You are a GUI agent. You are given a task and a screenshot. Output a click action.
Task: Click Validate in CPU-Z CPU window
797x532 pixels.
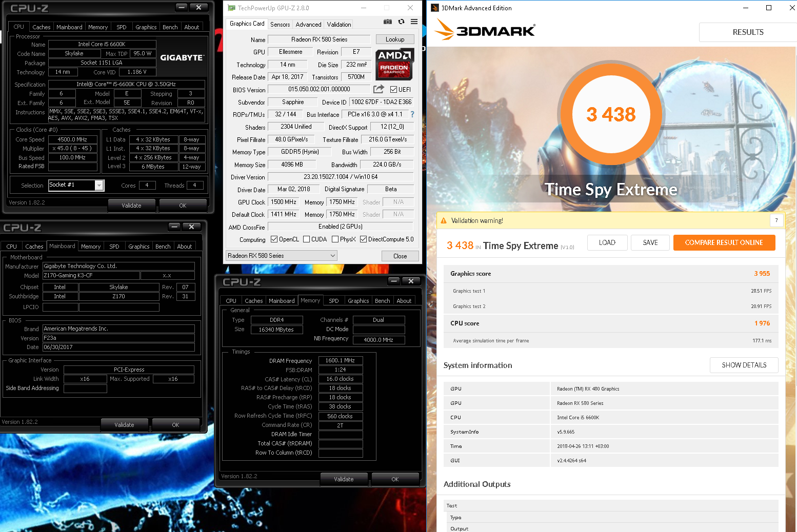tap(131, 206)
